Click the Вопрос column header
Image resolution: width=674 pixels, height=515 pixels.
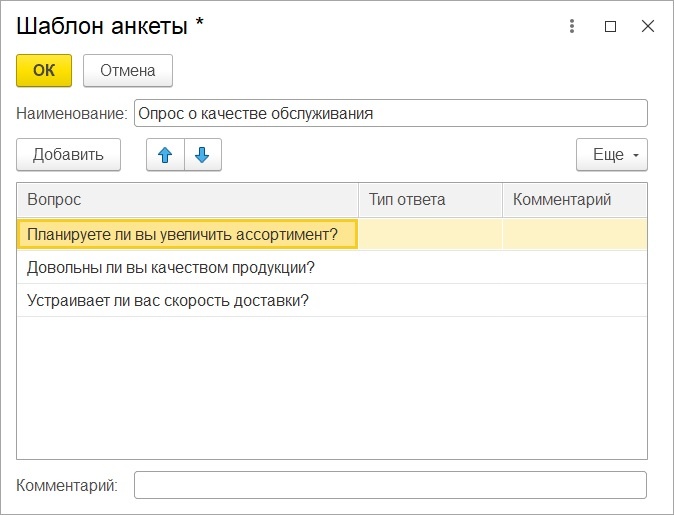coord(187,200)
